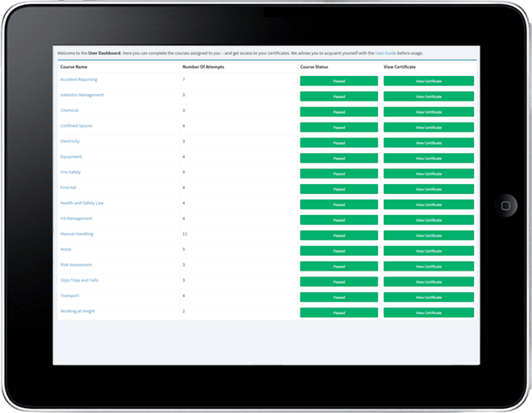Open the Manual Handling course
This screenshot has height=413, width=532.
pyautogui.click(x=77, y=234)
